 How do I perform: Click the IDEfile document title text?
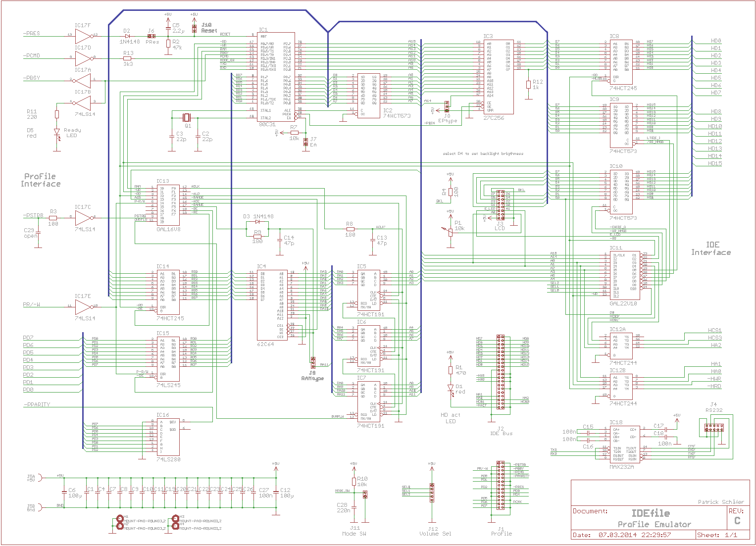(650, 513)
